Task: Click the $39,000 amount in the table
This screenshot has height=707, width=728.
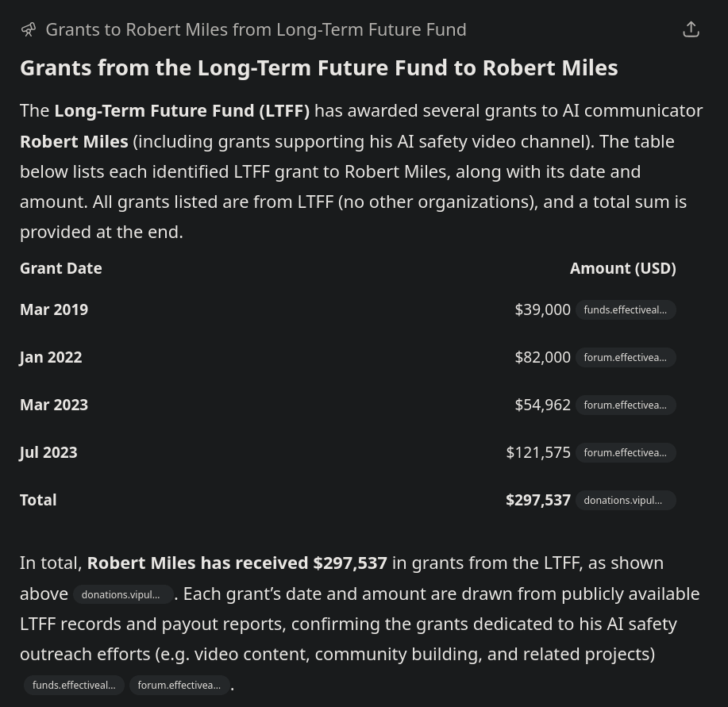Action: click(x=542, y=309)
